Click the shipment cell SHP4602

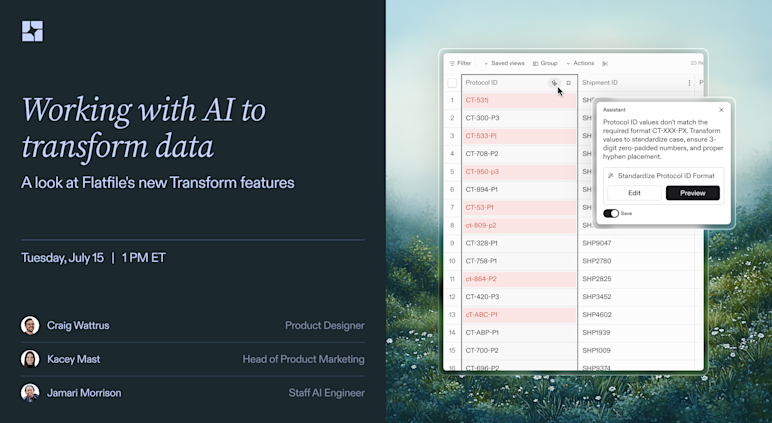coord(636,315)
